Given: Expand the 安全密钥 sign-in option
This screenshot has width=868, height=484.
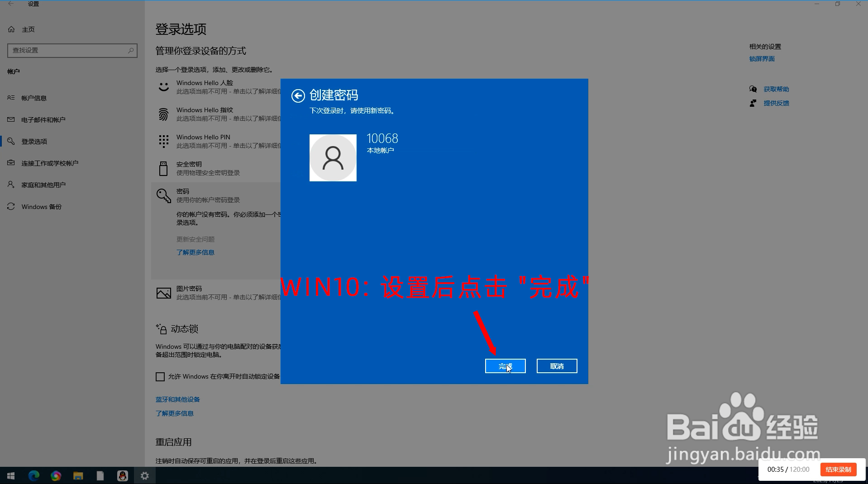Looking at the screenshot, I should tap(216, 168).
